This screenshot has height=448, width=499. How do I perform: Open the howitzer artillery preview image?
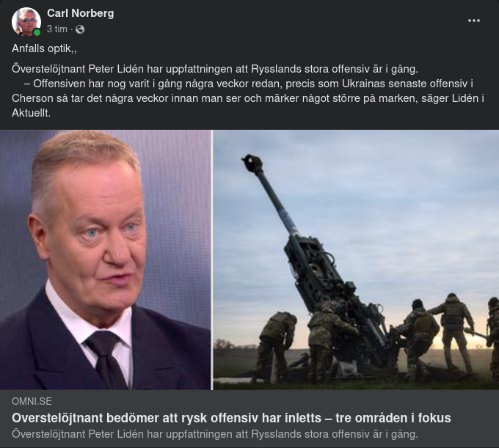click(356, 260)
